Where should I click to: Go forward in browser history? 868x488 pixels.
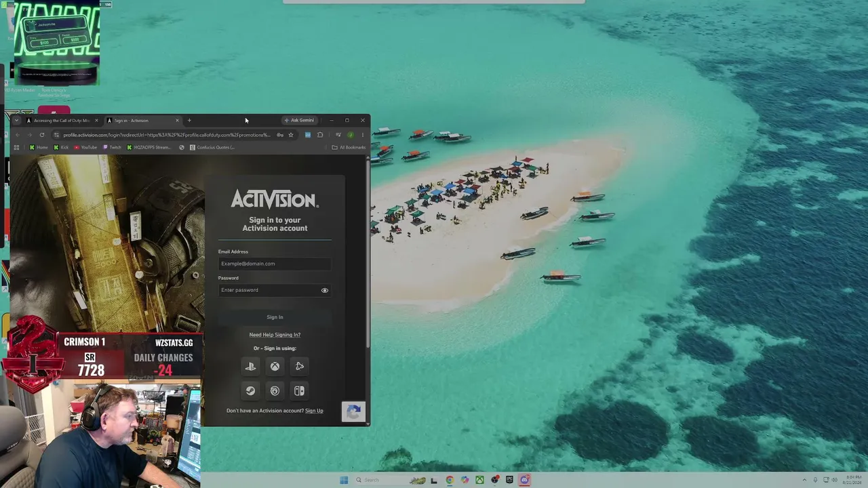coord(30,135)
